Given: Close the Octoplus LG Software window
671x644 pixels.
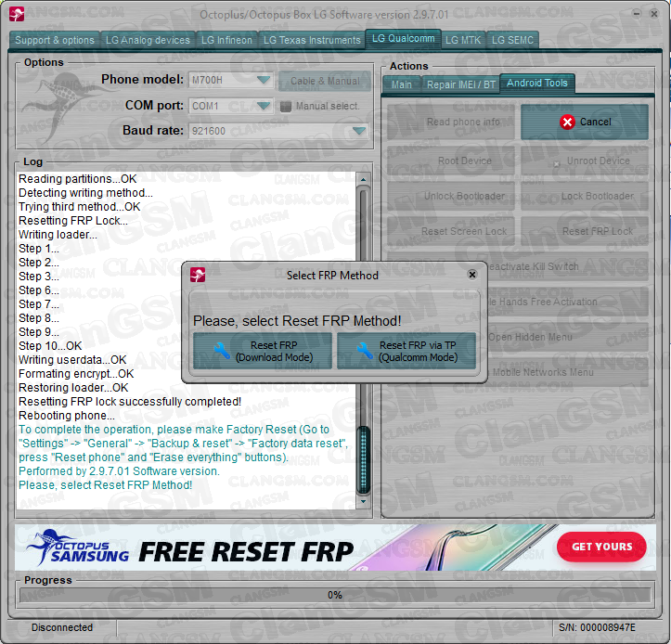Looking at the screenshot, I should click(654, 14).
